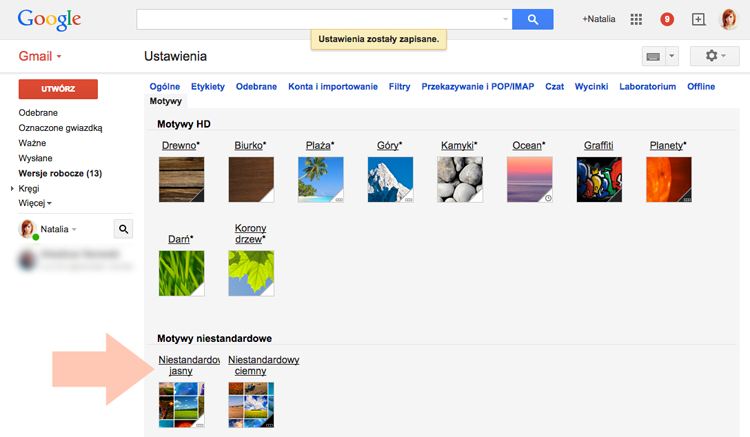The width and height of the screenshot is (750, 437).
Task: Open the Laboratorium tab
Action: (648, 87)
